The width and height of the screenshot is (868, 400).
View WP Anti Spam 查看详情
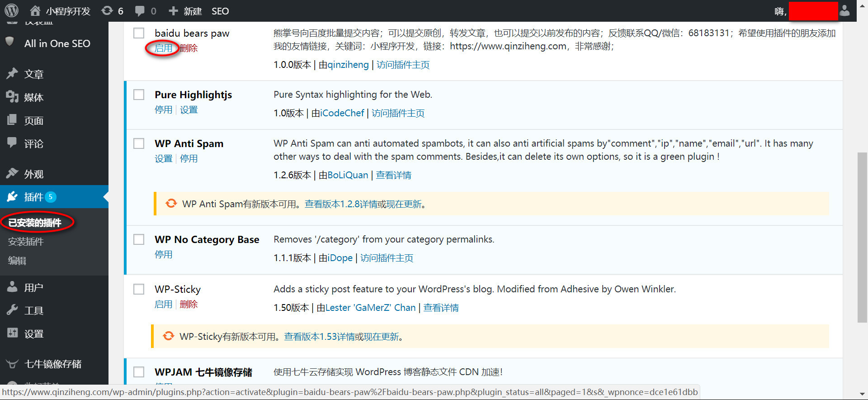point(394,175)
